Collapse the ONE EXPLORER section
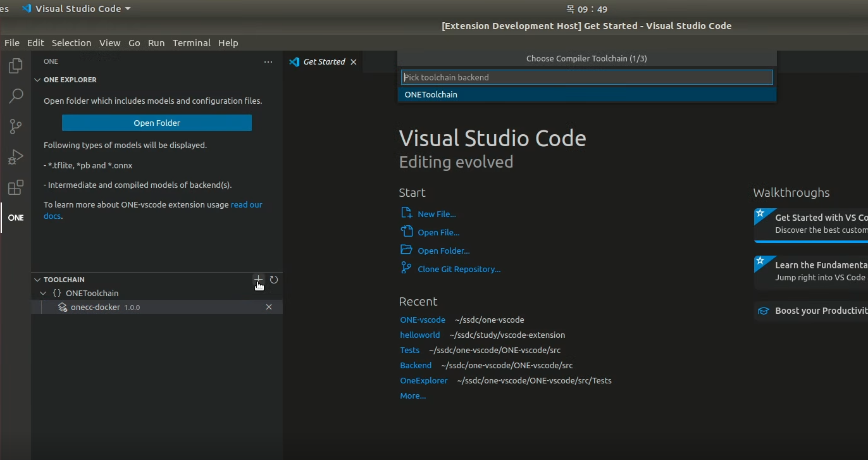 point(37,80)
